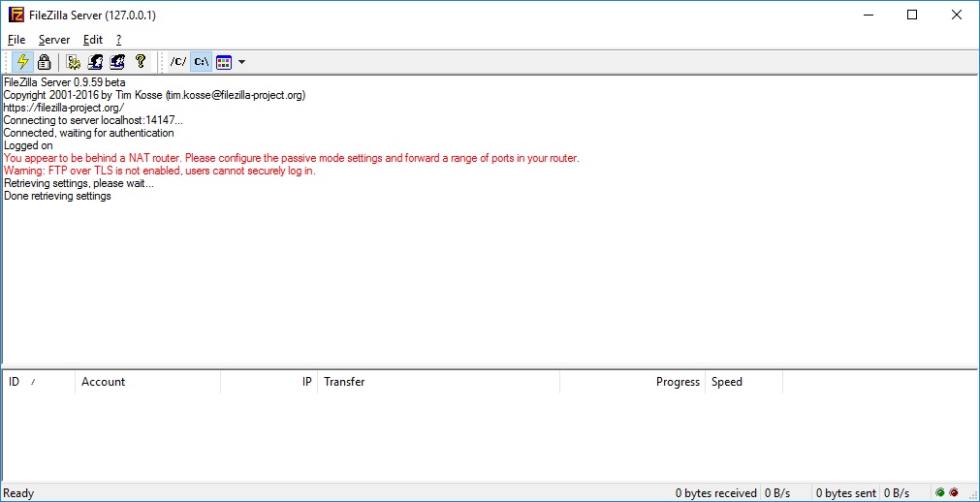Click '0 bytes received' in status bar
This screenshot has height=502, width=980.
point(715,493)
